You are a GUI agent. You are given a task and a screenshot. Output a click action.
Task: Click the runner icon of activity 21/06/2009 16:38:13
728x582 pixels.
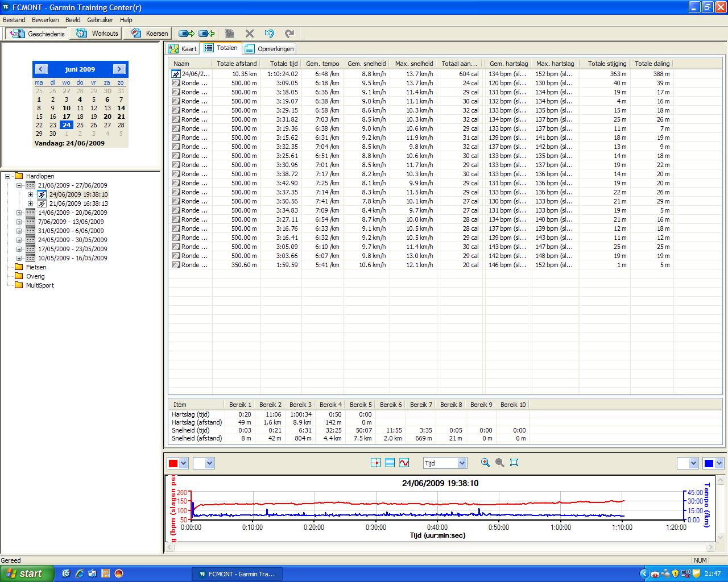point(42,203)
